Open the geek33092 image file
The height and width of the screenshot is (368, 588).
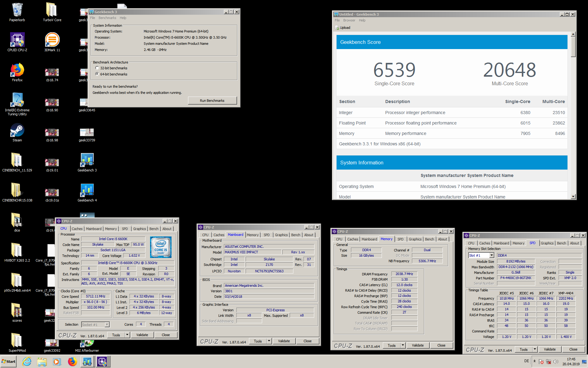(x=52, y=346)
